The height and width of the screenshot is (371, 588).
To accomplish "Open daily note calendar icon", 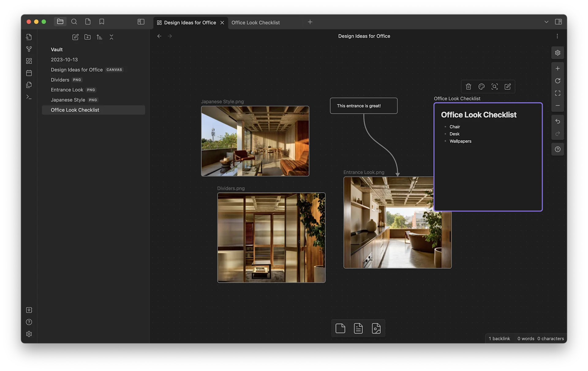I will [29, 73].
